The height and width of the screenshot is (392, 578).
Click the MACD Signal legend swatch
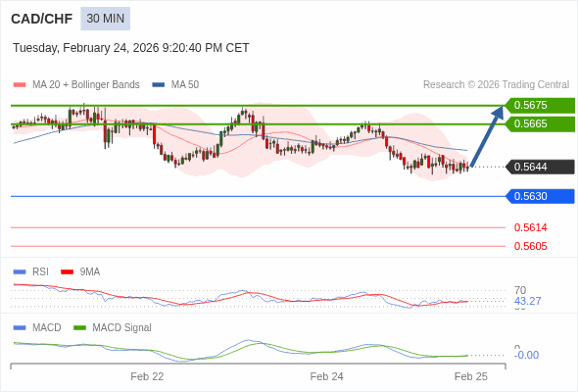click(79, 328)
